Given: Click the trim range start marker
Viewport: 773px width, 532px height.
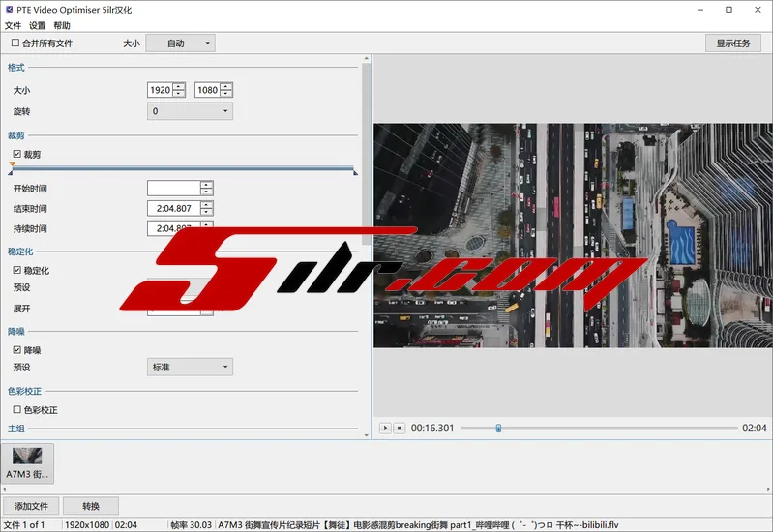Looking at the screenshot, I should click(x=11, y=172).
